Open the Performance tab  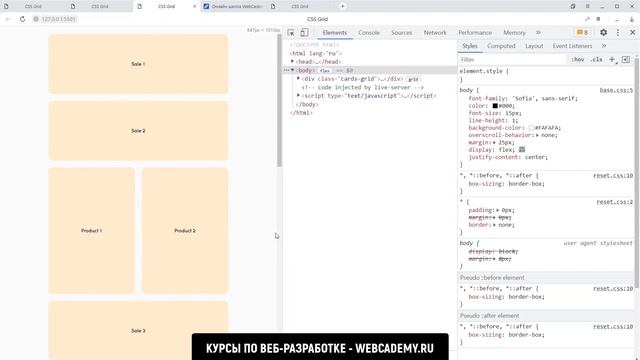(x=475, y=33)
